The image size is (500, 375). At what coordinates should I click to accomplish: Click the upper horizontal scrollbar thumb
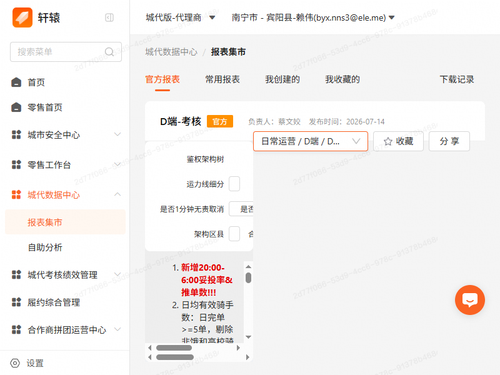pyautogui.click(x=174, y=348)
